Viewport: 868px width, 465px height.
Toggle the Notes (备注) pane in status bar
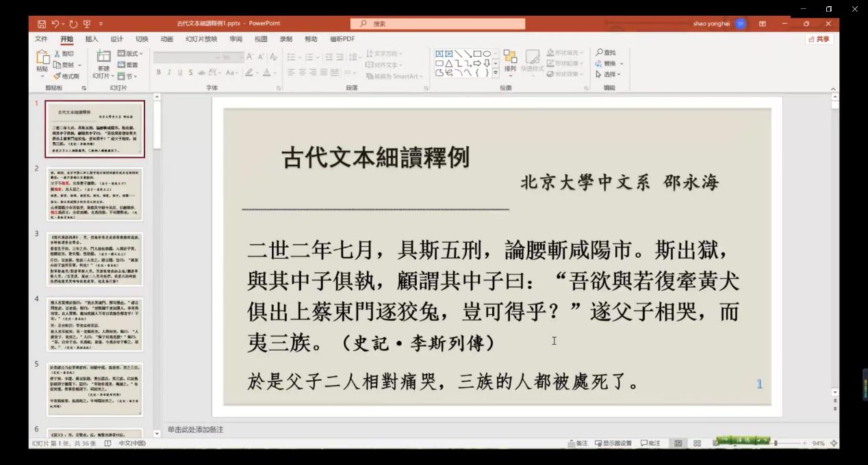(578, 443)
